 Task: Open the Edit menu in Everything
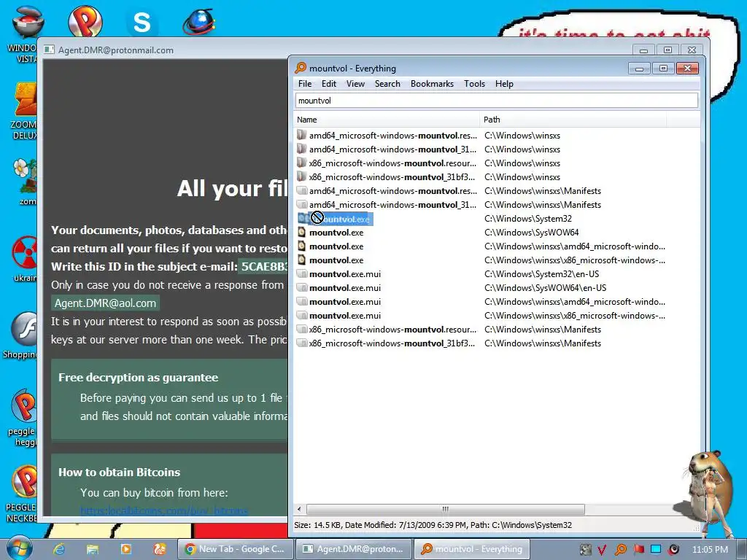pyautogui.click(x=329, y=84)
